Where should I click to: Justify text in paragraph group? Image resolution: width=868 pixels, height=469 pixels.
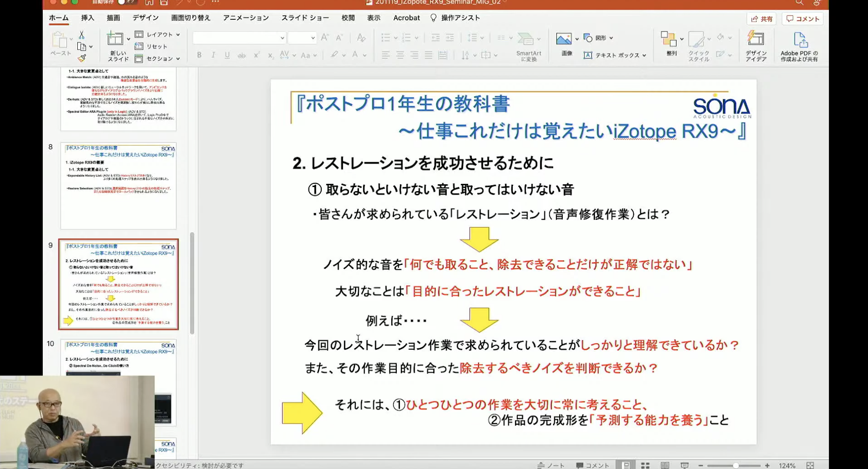[428, 55]
